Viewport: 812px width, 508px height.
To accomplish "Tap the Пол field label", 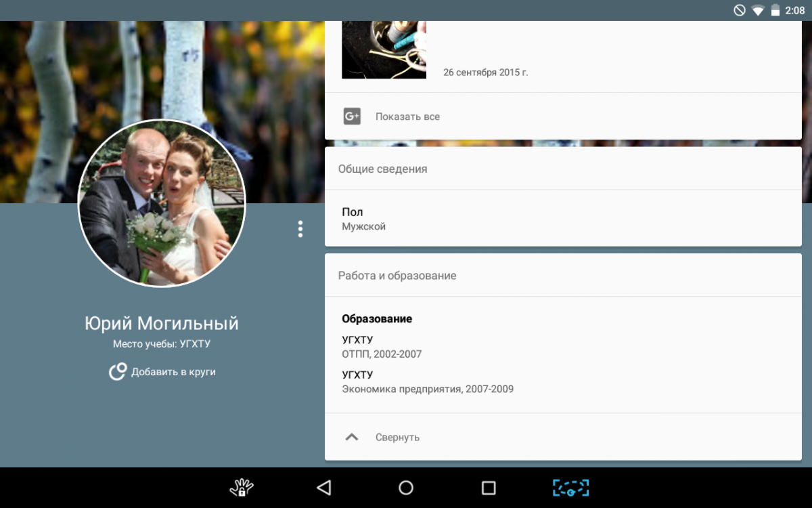I will coord(352,212).
